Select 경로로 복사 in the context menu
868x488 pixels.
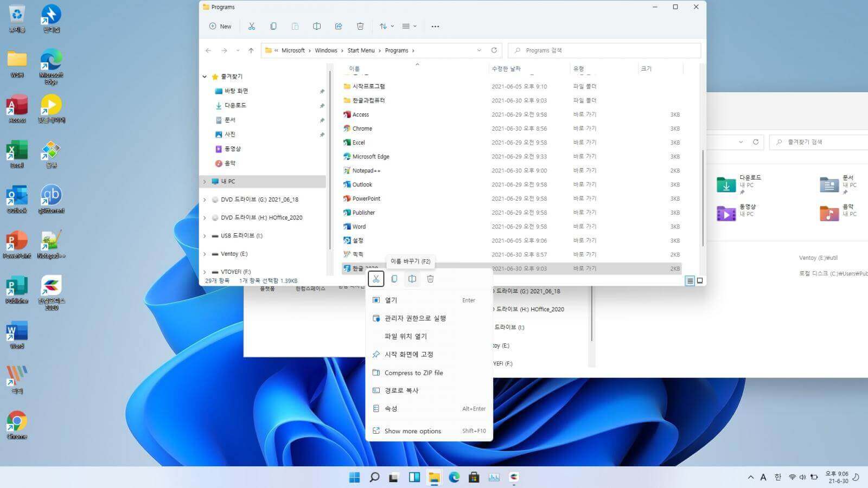pos(429,390)
